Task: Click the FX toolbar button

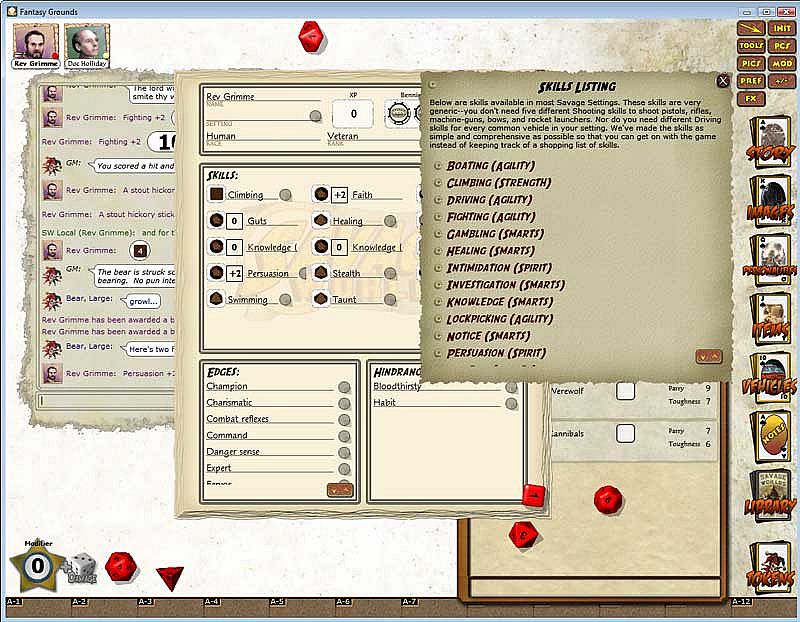Action: pyautogui.click(x=751, y=98)
